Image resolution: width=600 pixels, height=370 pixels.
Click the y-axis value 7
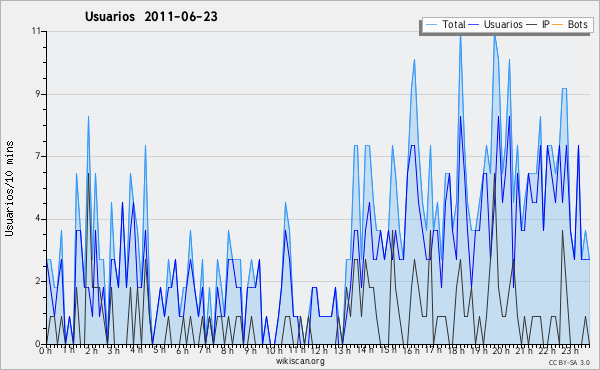[38, 156]
